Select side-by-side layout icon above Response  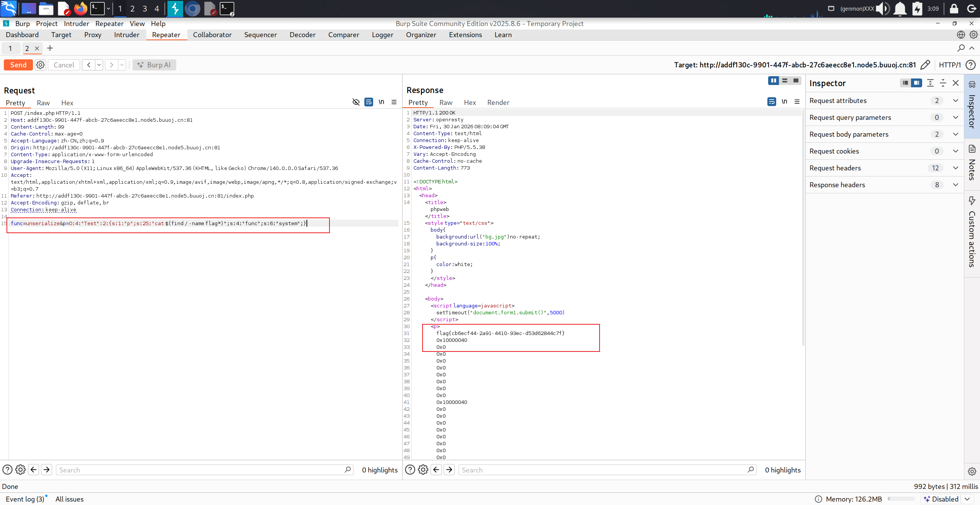tap(773, 80)
